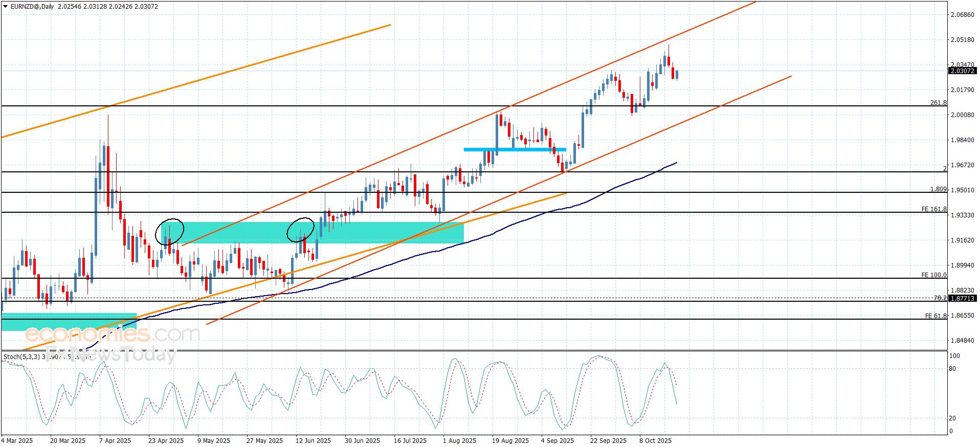Click the FE 61.8 level label
The height and width of the screenshot is (447, 980).
point(936,316)
